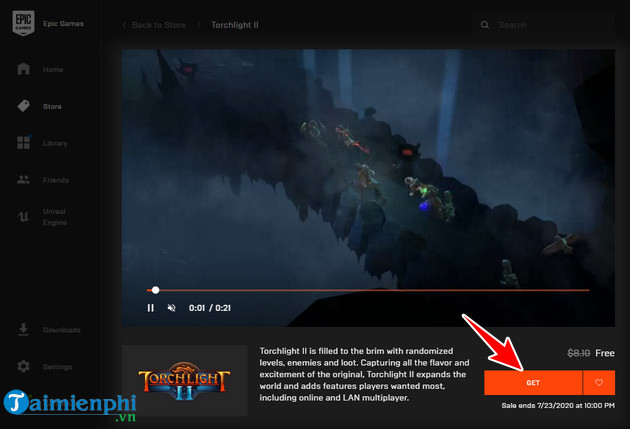Go back using the chevron arrow
630x429 pixels.
click(124, 25)
